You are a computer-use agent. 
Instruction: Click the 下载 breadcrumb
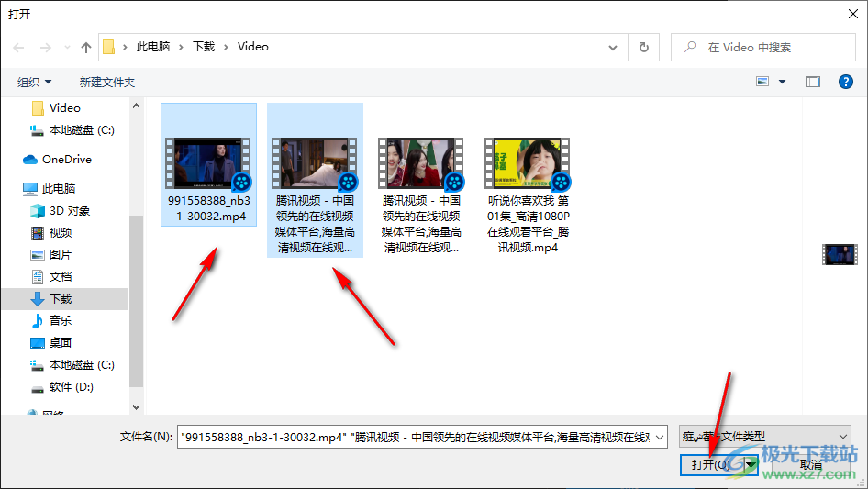pos(204,47)
